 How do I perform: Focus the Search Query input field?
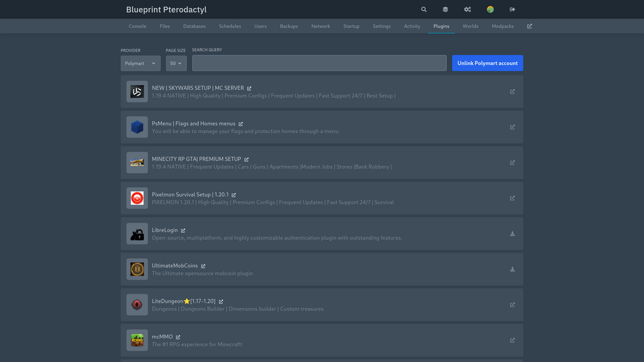click(319, 63)
